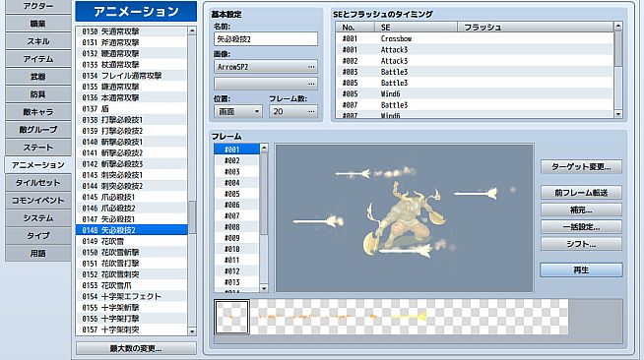The width and height of the screenshot is (644, 360).
Task: Switch to the タイプ tab
Action: 37,235
